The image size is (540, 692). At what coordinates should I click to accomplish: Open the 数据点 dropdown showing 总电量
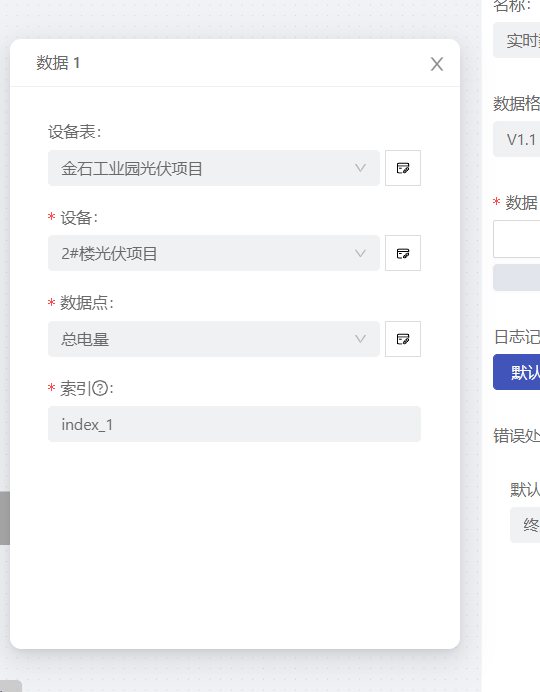[x=214, y=339]
